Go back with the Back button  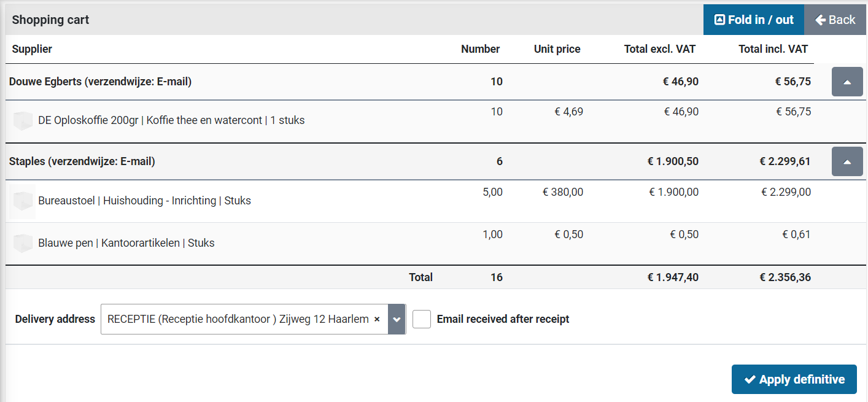tap(835, 20)
